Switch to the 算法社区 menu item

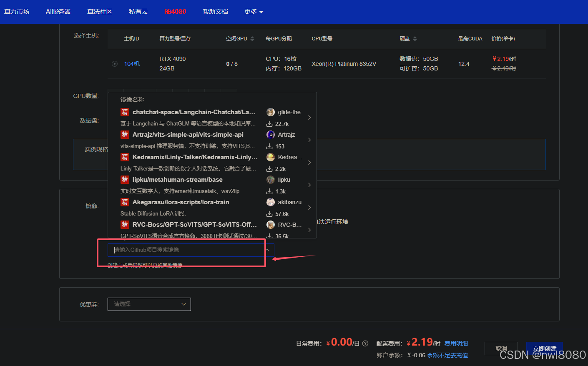tap(100, 12)
